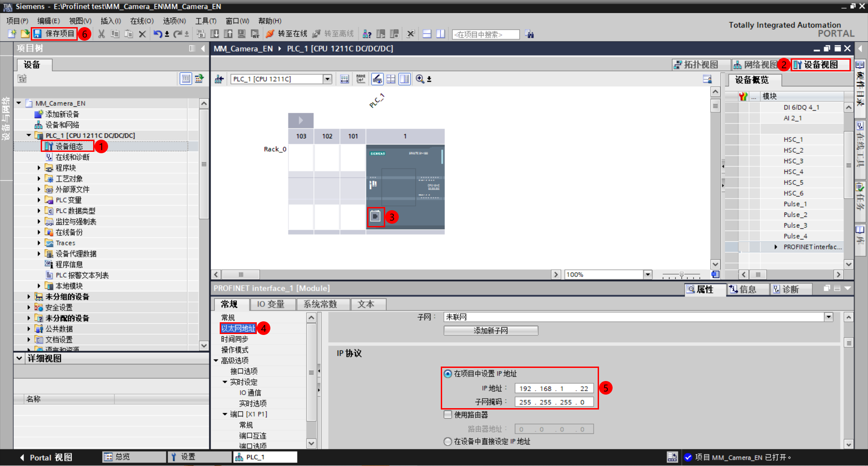The width and height of the screenshot is (868, 466).
Task: Click the 在项目中搜索 search field
Action: tap(486, 34)
